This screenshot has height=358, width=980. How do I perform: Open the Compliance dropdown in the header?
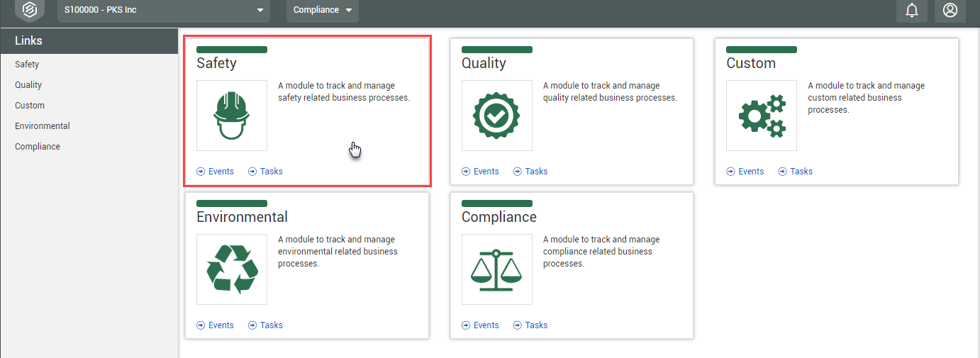coord(323,10)
